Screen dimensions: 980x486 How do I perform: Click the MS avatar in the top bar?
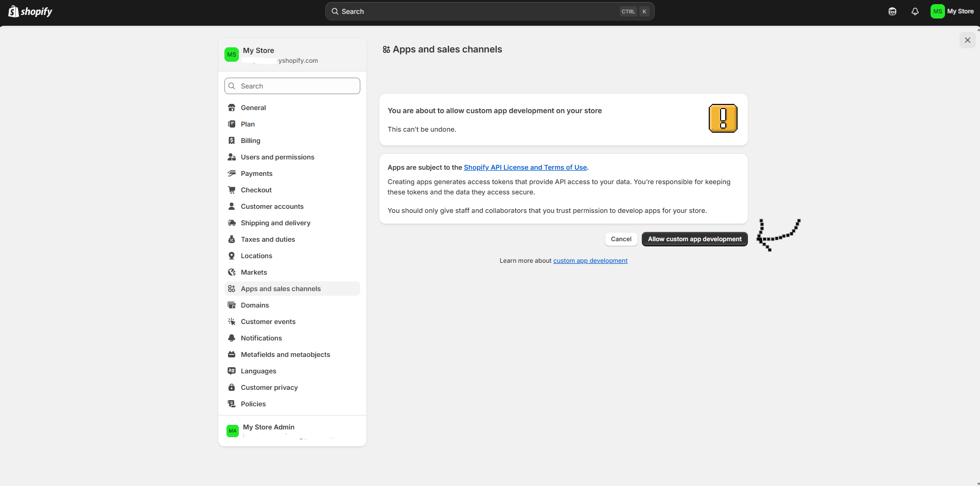938,11
